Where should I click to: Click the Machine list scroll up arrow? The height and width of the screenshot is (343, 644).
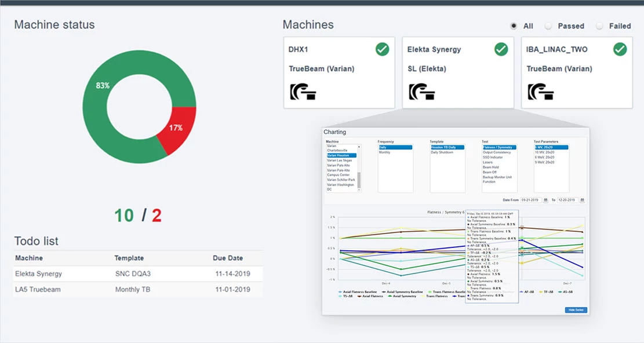359,147
